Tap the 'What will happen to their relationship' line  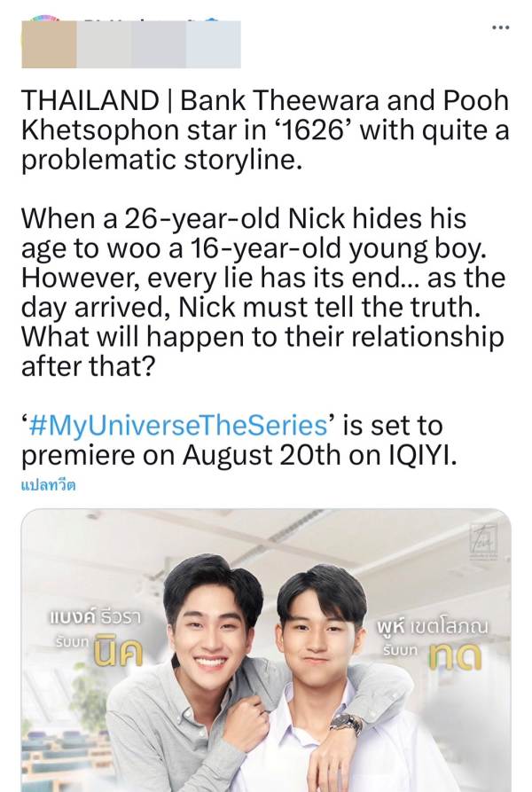(x=262, y=336)
